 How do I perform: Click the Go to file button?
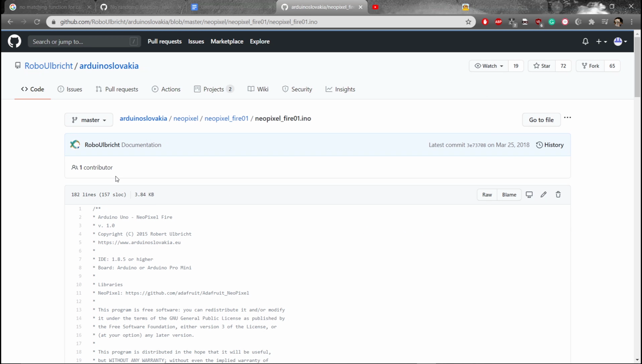541,120
